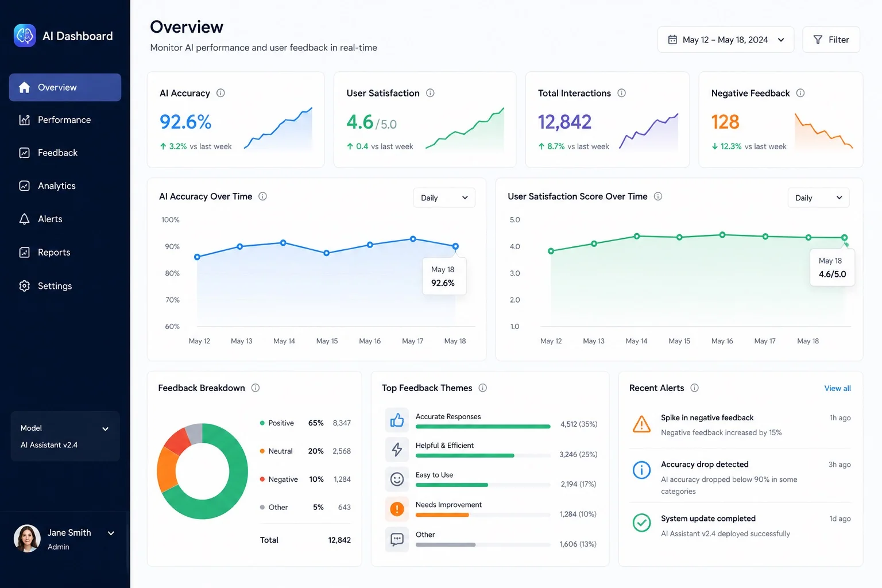The height and width of the screenshot is (588, 882).
Task: Navigate to Reports
Action: pyautogui.click(x=65, y=253)
